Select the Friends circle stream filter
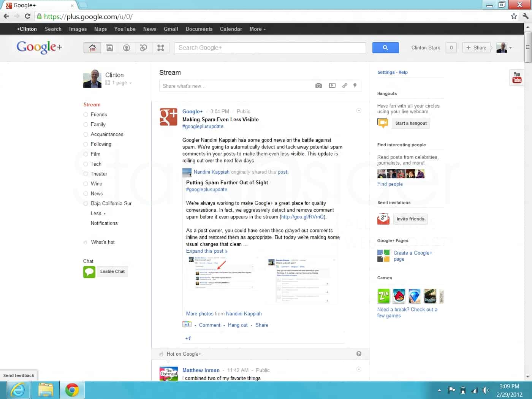Screen dimensions: 532x399 tap(99, 114)
